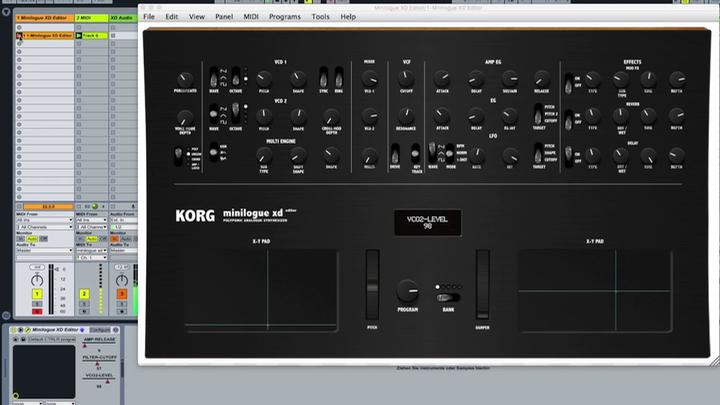720x405 pixels.
Task: Click the Delay Time knob
Action: point(648,156)
